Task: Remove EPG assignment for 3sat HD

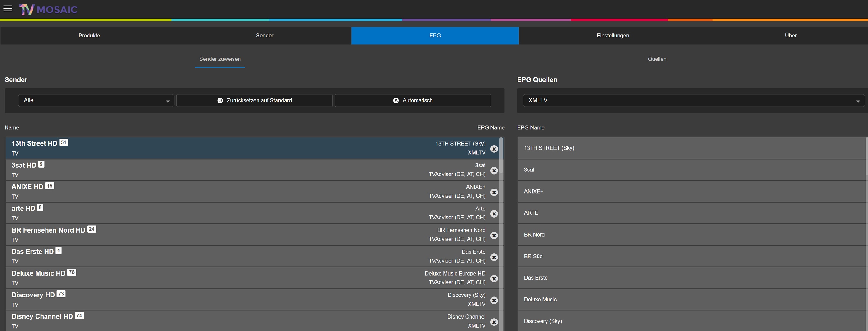Action: point(494,171)
